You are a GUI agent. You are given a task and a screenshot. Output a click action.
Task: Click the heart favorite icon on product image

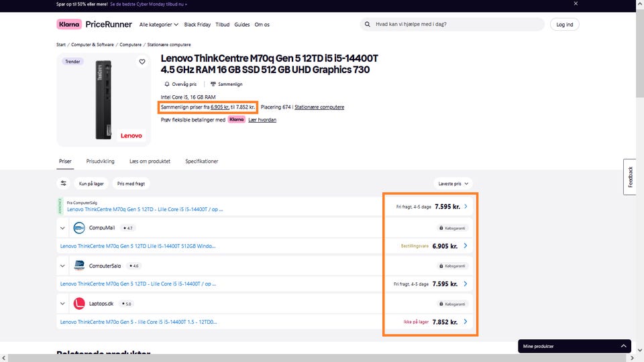pos(142,62)
